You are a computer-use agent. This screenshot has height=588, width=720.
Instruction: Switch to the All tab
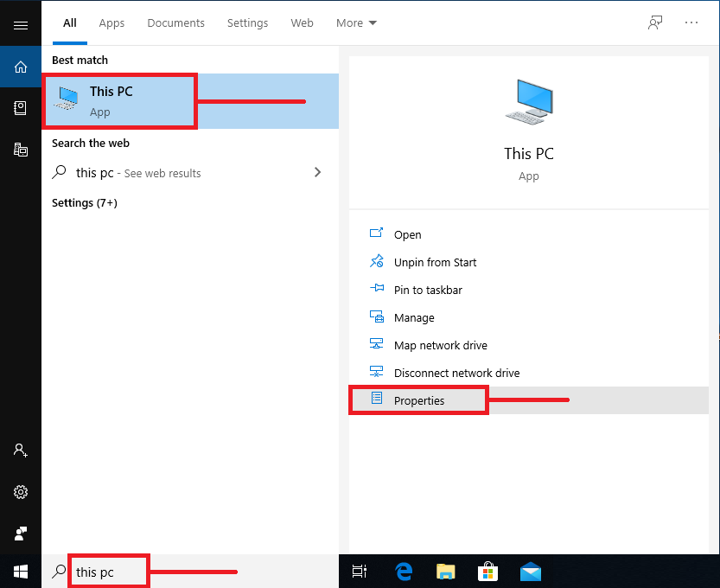point(70,23)
